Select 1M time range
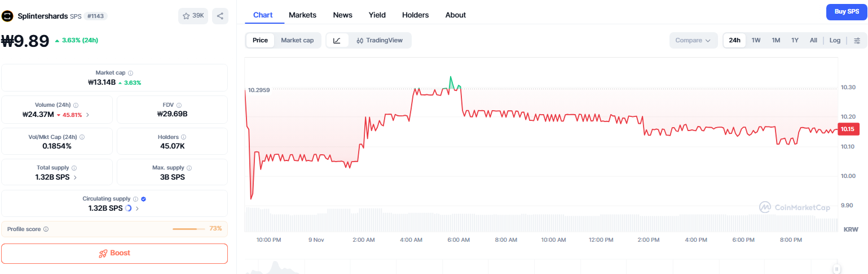Image resolution: width=868 pixels, height=274 pixels. pos(776,40)
